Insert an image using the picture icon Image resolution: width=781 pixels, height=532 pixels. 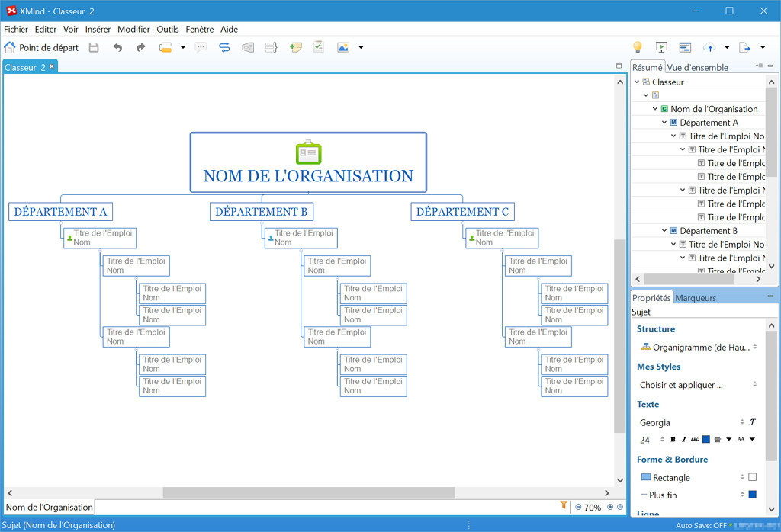coord(343,47)
